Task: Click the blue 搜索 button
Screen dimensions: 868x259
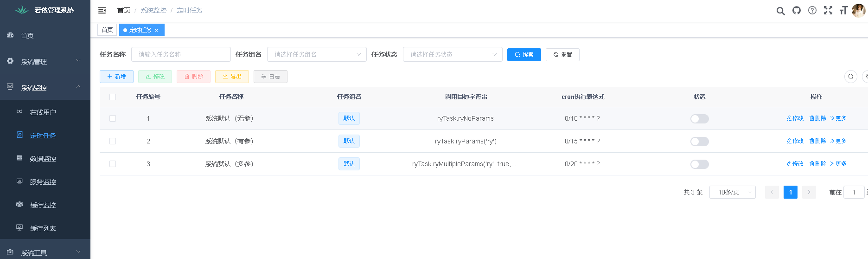Action: (x=524, y=55)
